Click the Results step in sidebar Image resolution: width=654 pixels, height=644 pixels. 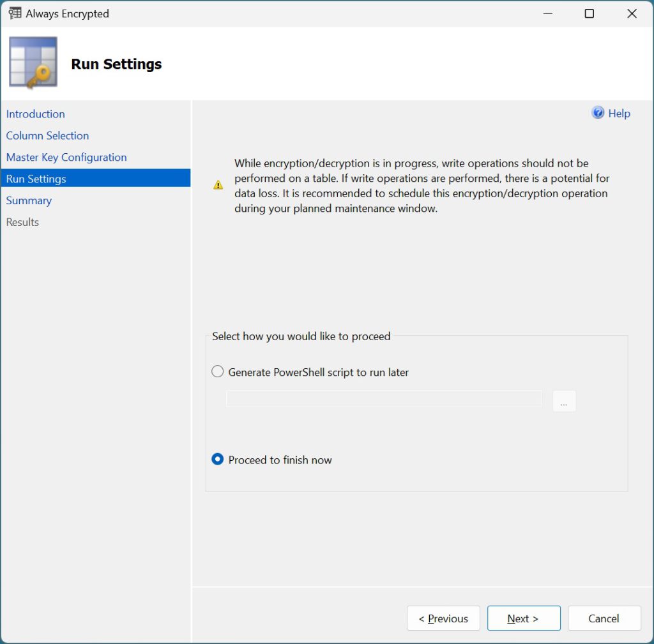coord(23,223)
